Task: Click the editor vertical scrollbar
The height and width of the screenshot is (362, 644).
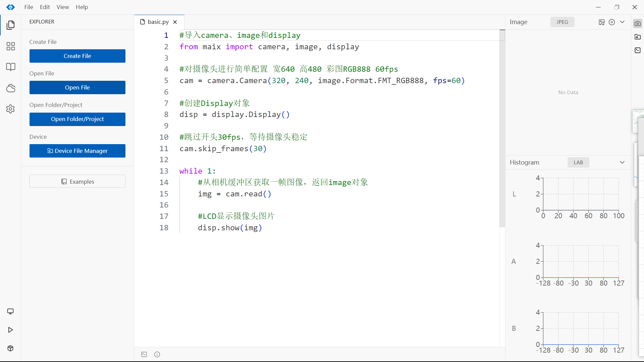Action: [502, 128]
